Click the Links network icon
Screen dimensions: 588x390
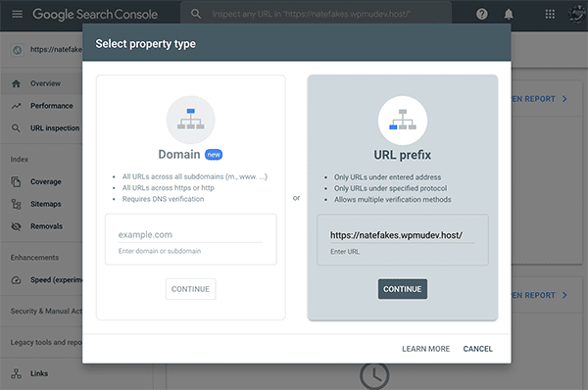16,373
